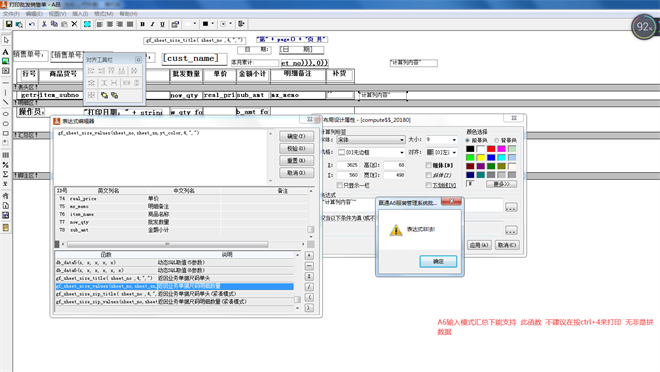The image size is (660, 372).
Task: Click the properties icon after Underline
Action: click(175, 24)
